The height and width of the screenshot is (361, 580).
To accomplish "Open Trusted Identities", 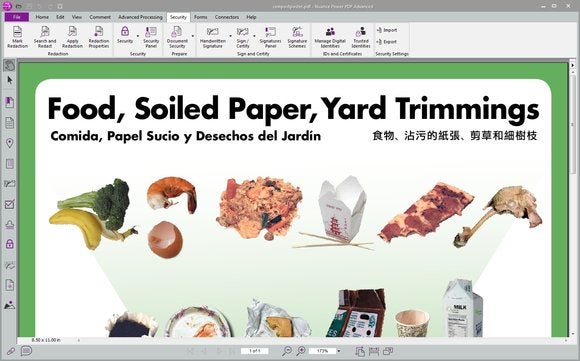I will pos(361,37).
